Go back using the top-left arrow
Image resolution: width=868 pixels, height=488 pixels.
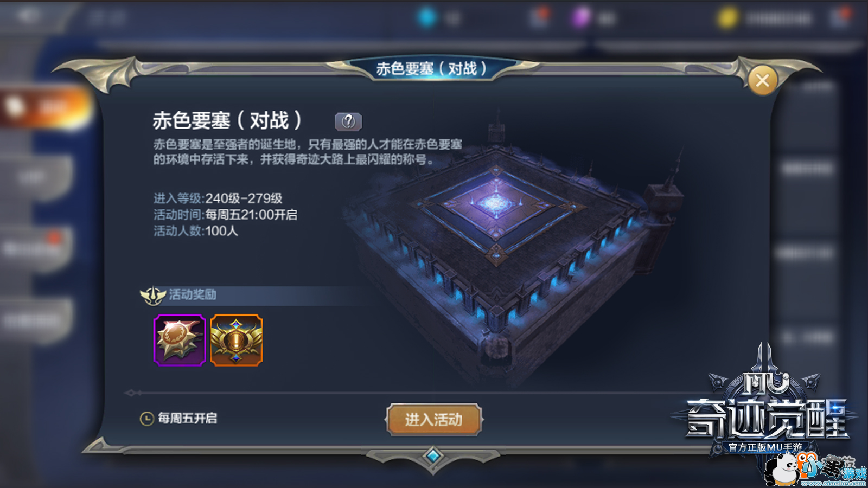[27, 16]
